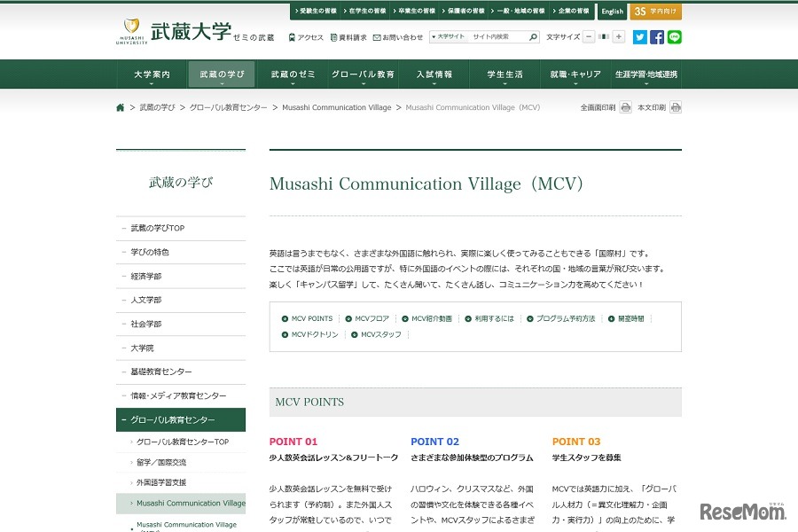Increase the 文字サイズ with the plus control

[618, 37]
